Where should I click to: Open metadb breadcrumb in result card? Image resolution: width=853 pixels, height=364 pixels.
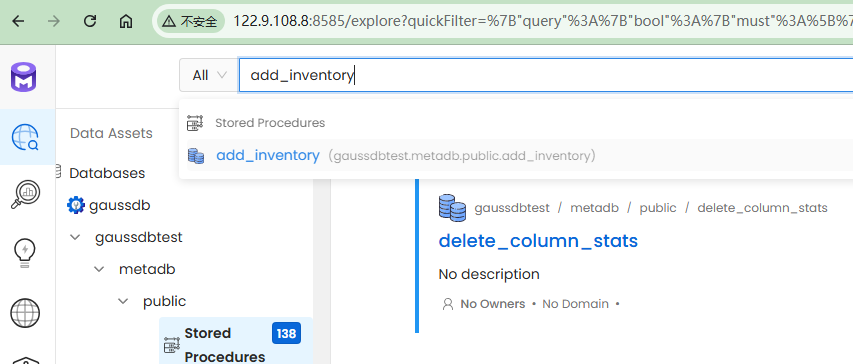595,208
